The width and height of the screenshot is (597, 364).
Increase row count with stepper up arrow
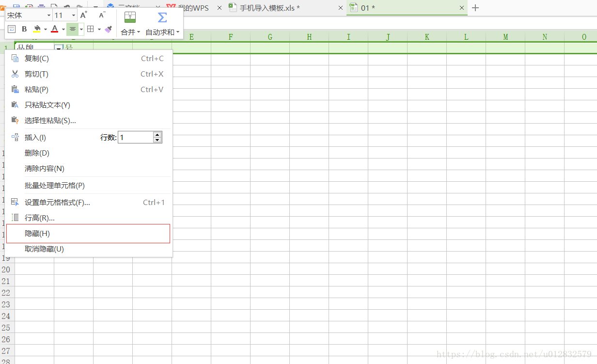pos(157,134)
